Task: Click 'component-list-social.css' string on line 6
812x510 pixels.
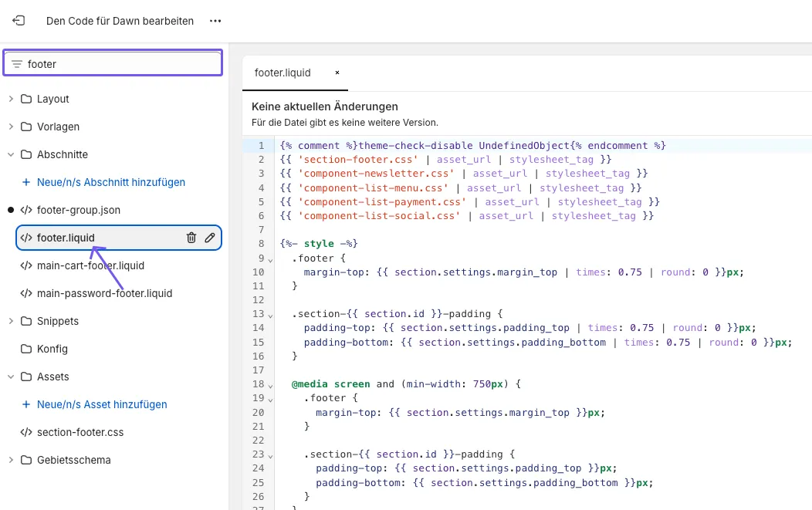Action: [379, 216]
